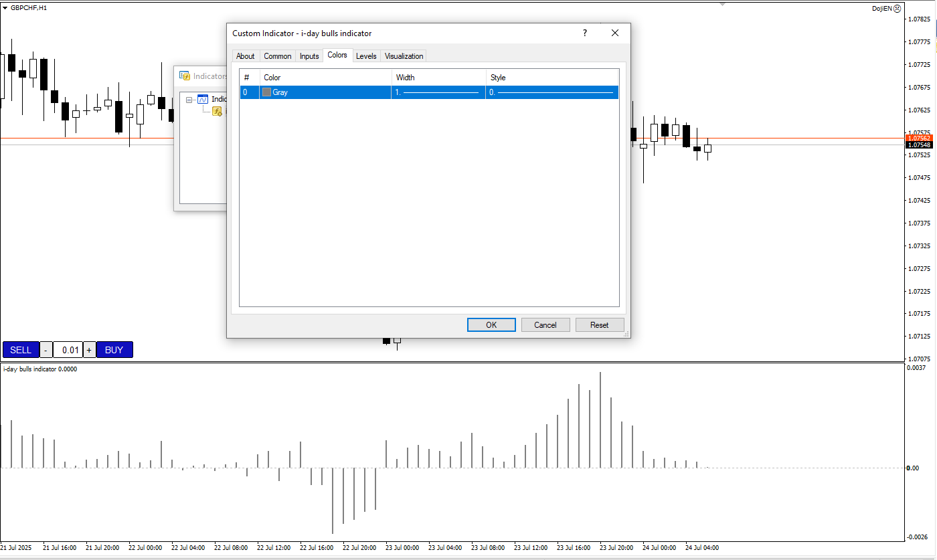This screenshot has width=937, height=560.
Task: Open the Width line selector for row 0
Action: tap(438, 92)
